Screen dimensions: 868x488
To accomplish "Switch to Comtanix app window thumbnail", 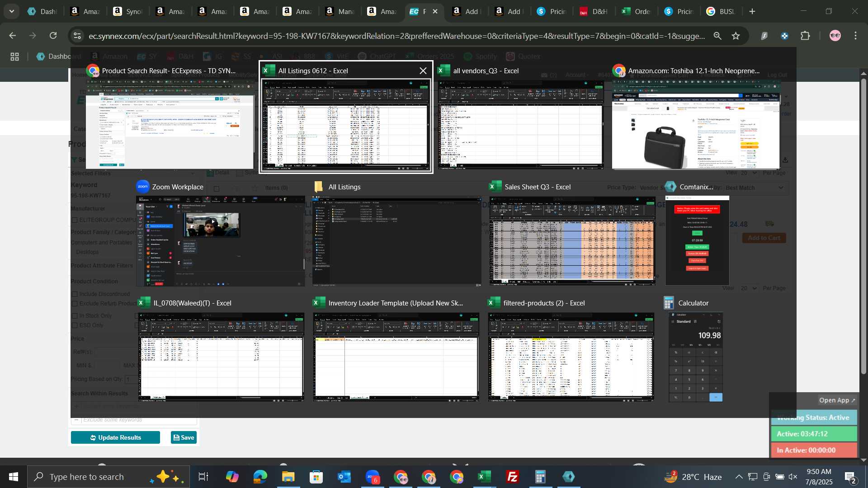I will pyautogui.click(x=697, y=241).
